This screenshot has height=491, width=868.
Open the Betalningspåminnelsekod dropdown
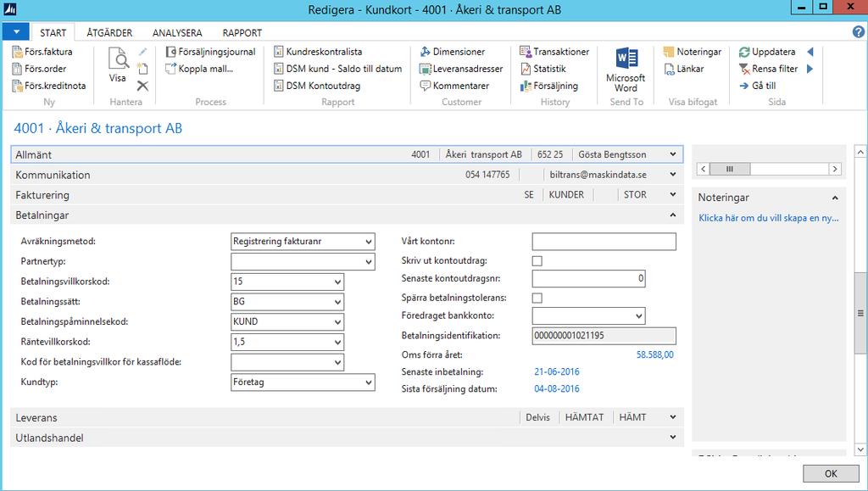tap(337, 322)
